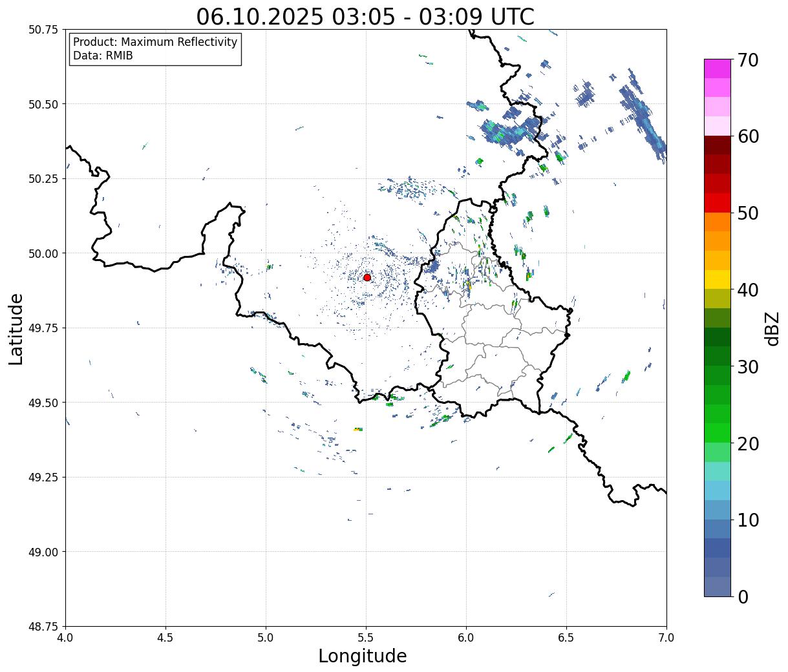Click the colorbar tick label 40

(x=749, y=290)
